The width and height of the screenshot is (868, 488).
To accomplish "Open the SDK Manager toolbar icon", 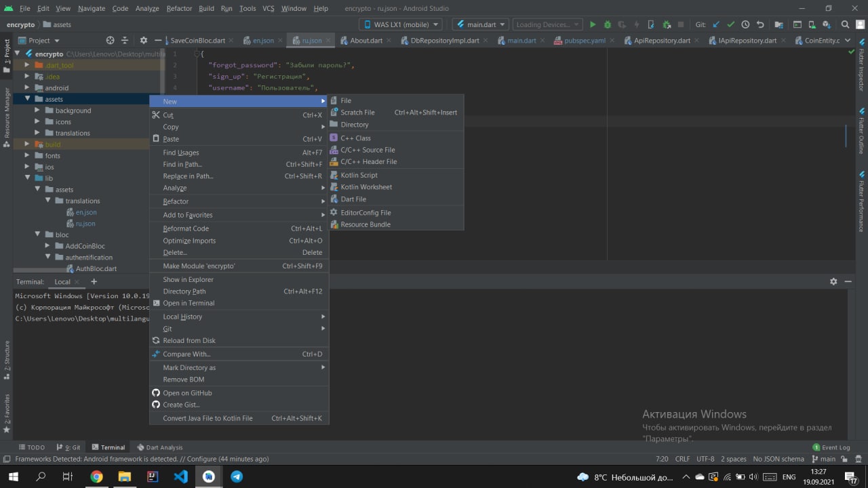I will 827,24.
